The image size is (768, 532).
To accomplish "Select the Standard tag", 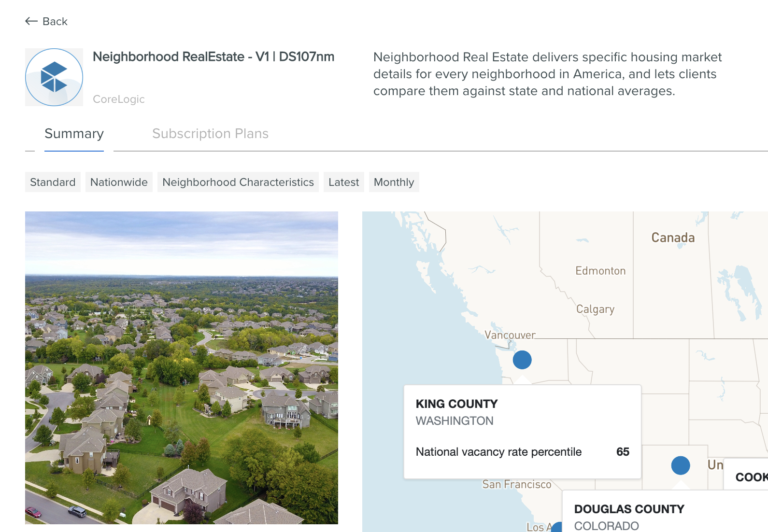I will [53, 182].
